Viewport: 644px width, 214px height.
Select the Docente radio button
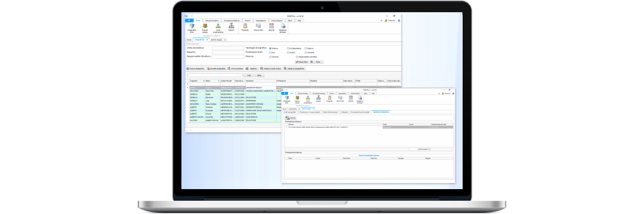[270, 57]
